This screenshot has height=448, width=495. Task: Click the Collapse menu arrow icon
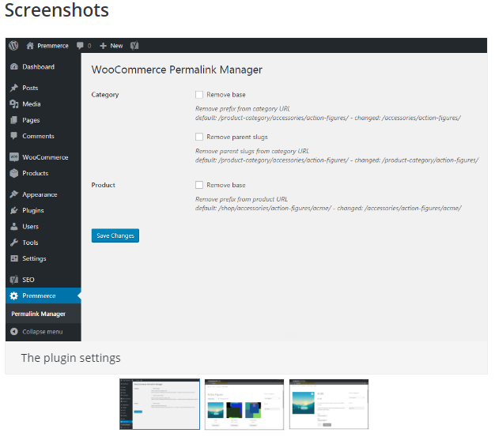pos(14,331)
